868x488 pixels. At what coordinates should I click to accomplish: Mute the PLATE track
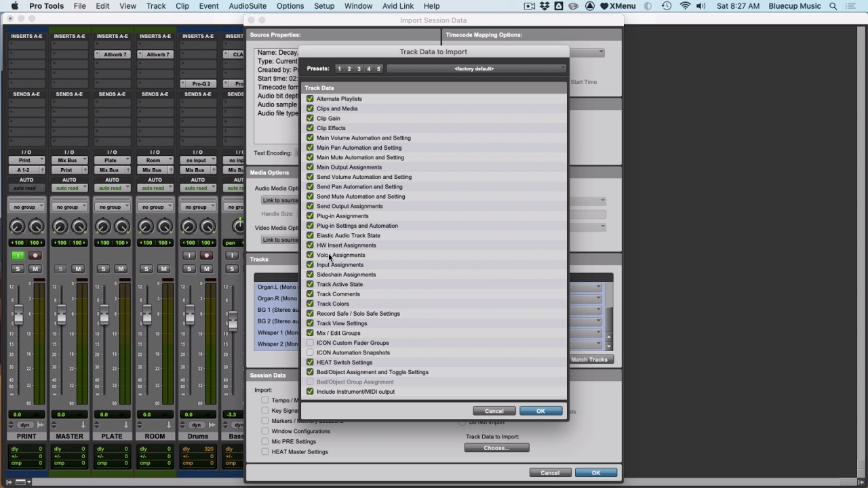(x=121, y=269)
